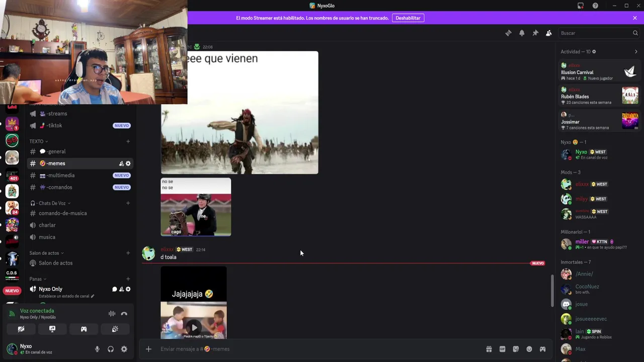Click the Buscar search field
Screen dimensions: 644x362
pos(598,33)
